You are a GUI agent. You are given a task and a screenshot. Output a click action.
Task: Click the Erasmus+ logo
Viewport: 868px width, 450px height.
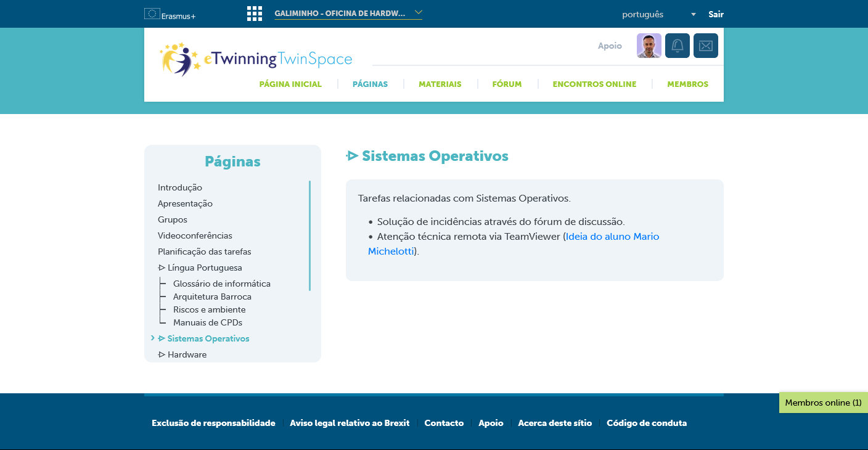click(x=170, y=14)
